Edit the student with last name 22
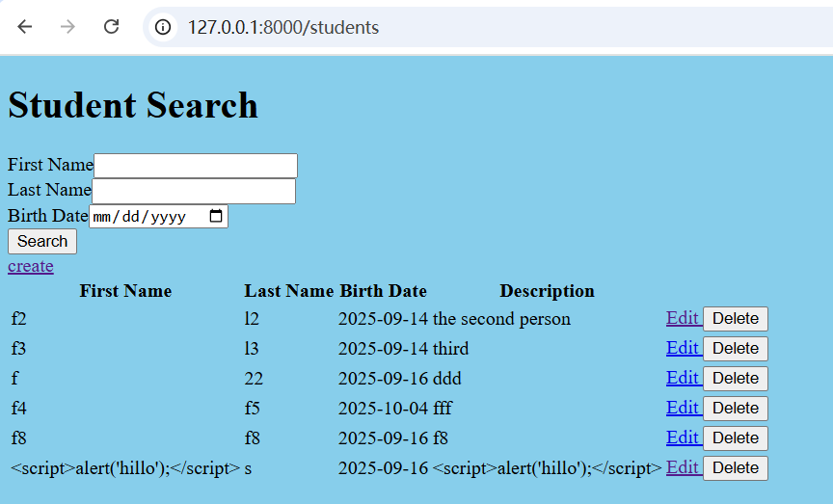The image size is (833, 504). point(684,378)
